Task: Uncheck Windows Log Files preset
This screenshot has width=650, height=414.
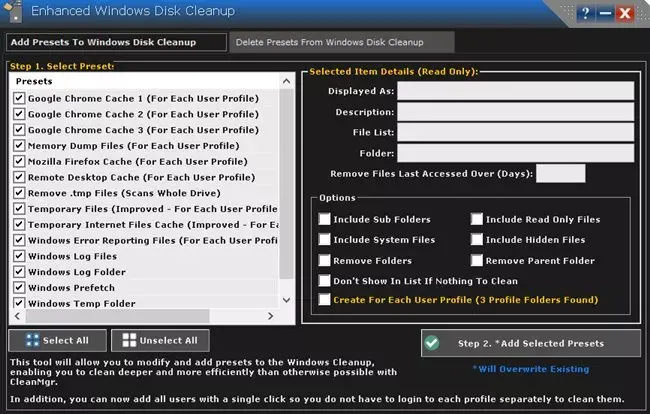Action: coord(19,256)
